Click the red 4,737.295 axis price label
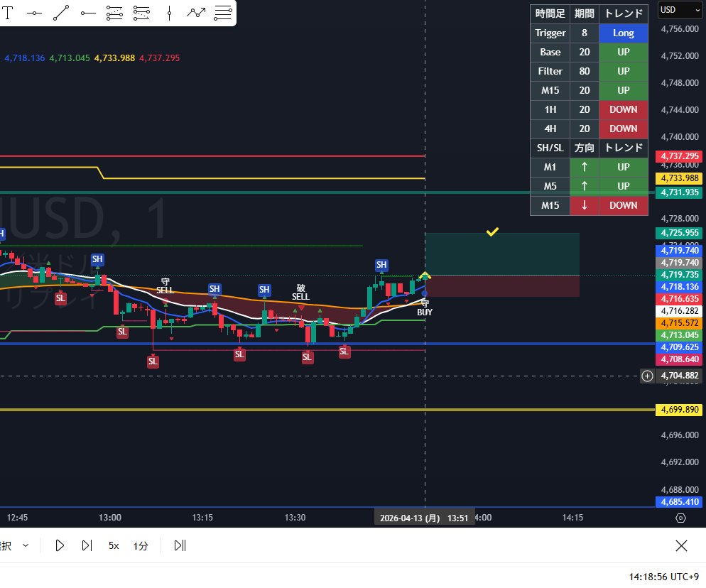706x588 pixels. pos(680,156)
